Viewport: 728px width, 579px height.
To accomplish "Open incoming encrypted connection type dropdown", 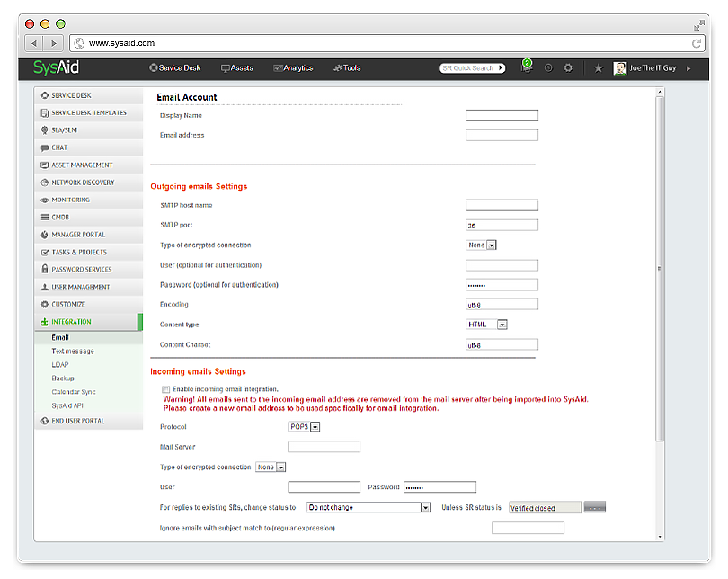I will pyautogui.click(x=271, y=468).
